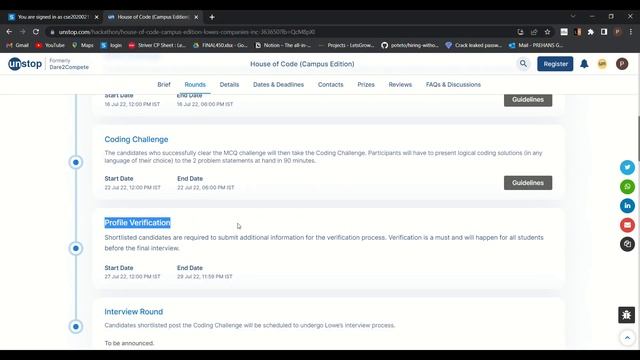Click the gold coin icon in header
The height and width of the screenshot is (360, 640).
tap(602, 64)
